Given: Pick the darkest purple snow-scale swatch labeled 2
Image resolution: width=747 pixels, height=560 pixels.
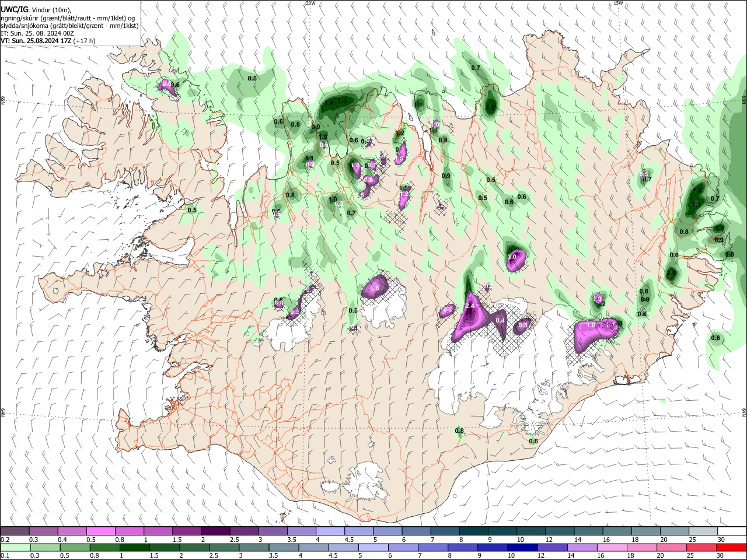Looking at the screenshot, I should (215, 531).
